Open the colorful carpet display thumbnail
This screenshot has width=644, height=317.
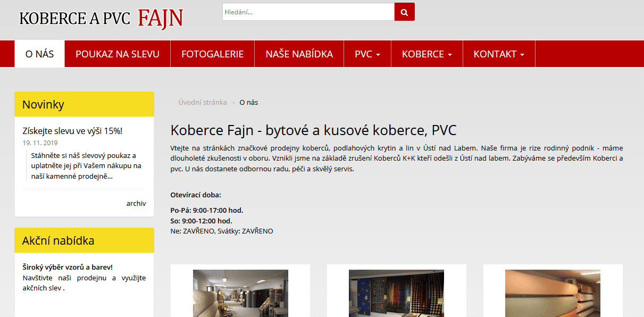point(396,293)
